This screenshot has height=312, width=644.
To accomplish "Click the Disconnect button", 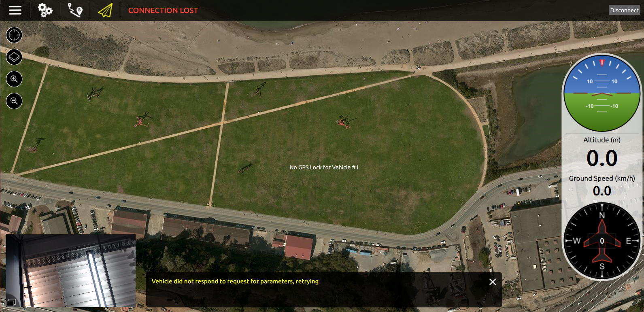I will coord(624,10).
